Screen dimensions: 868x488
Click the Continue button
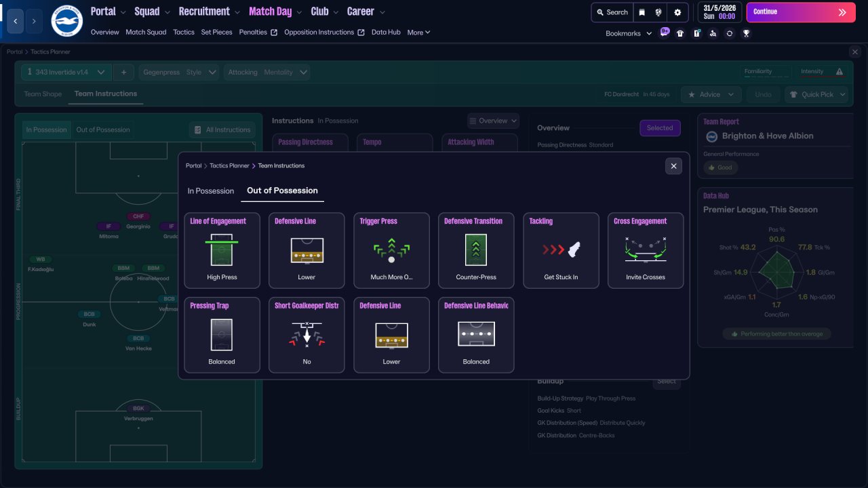(801, 12)
